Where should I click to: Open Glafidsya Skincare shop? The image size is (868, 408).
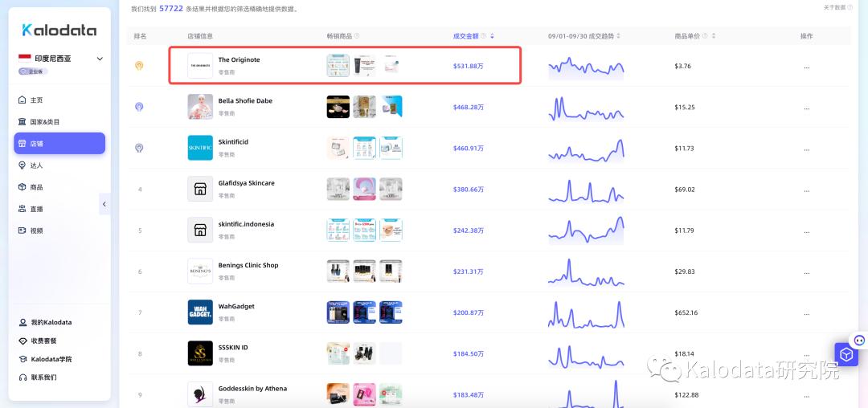coord(247,183)
